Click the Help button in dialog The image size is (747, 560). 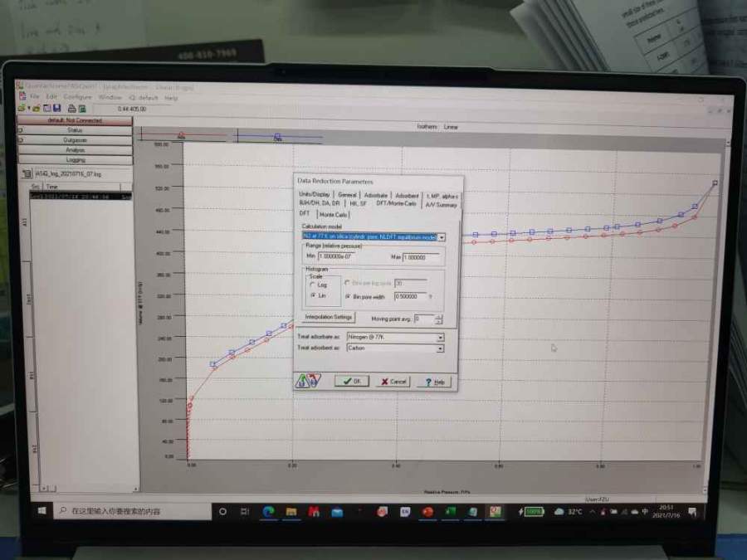434,382
